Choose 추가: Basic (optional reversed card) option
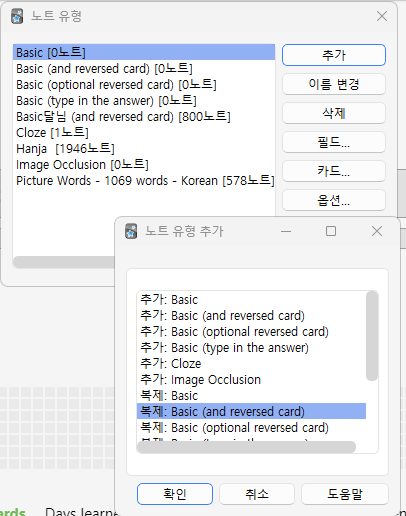406x516 pixels. click(x=251, y=331)
